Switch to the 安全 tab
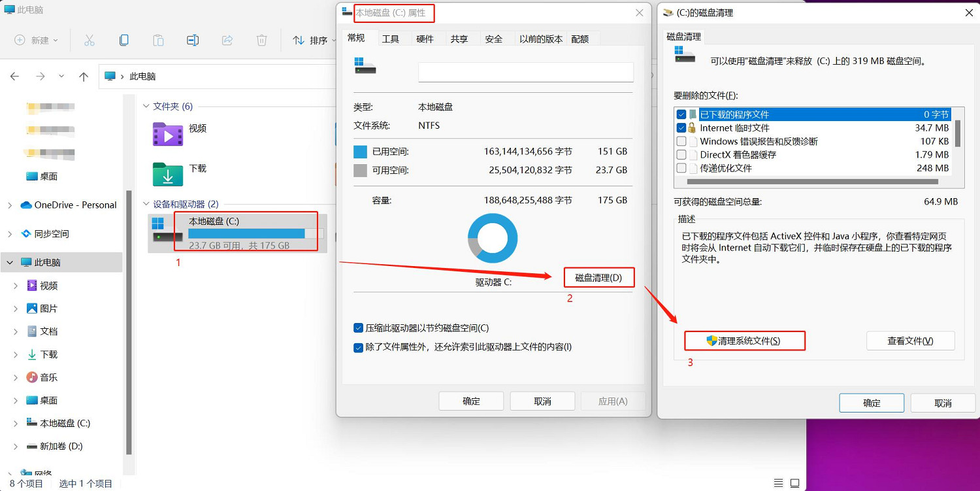 tap(494, 39)
